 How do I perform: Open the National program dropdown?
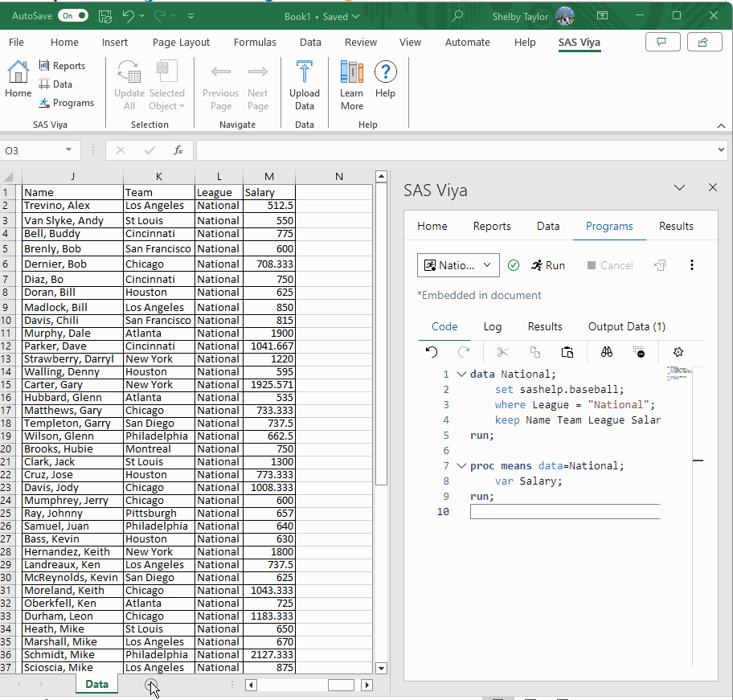(x=458, y=265)
